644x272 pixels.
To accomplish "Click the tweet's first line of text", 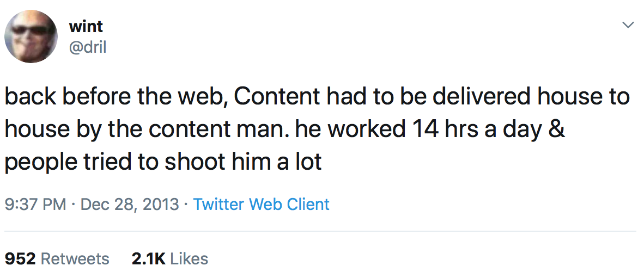I will [317, 97].
